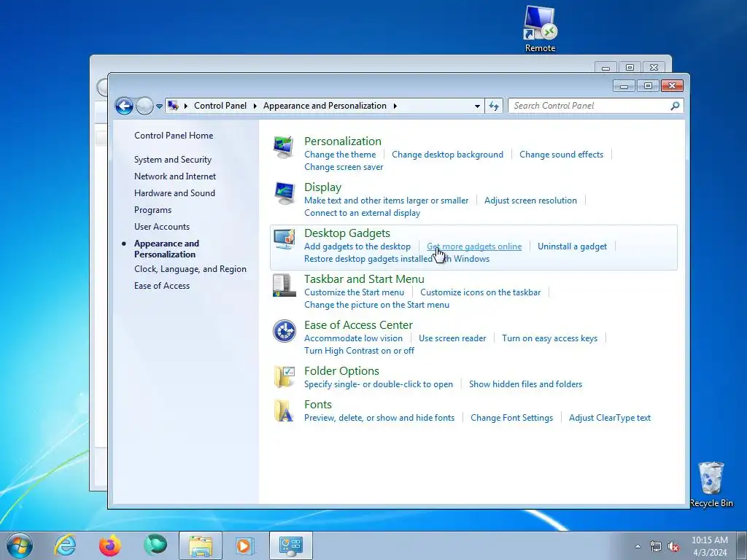747x560 pixels.
Task: Go to Control Panel Home
Action: [x=174, y=135]
